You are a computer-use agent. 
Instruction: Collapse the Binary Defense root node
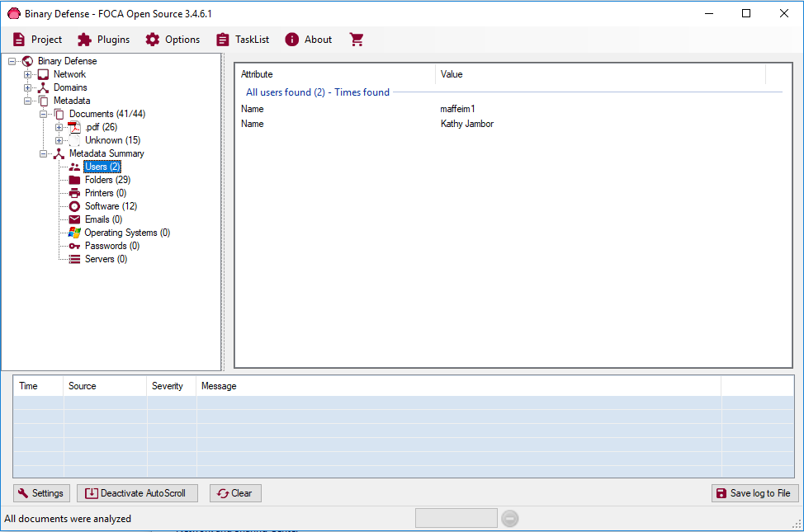(x=12, y=62)
